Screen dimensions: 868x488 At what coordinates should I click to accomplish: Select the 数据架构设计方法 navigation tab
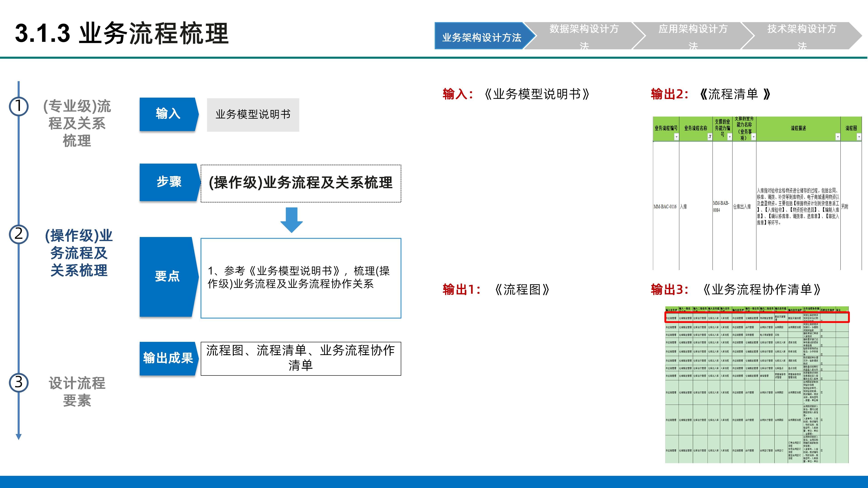pyautogui.click(x=584, y=36)
